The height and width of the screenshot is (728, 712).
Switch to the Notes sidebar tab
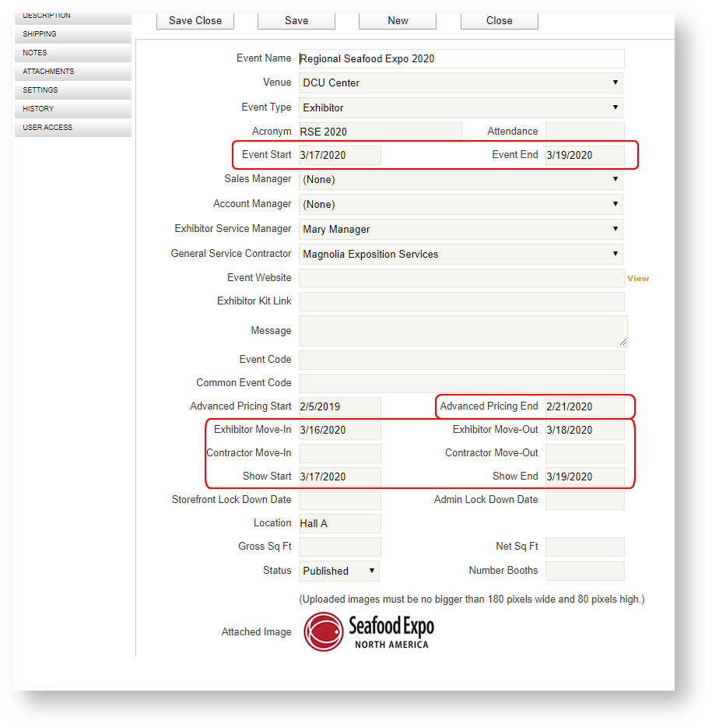[72, 53]
